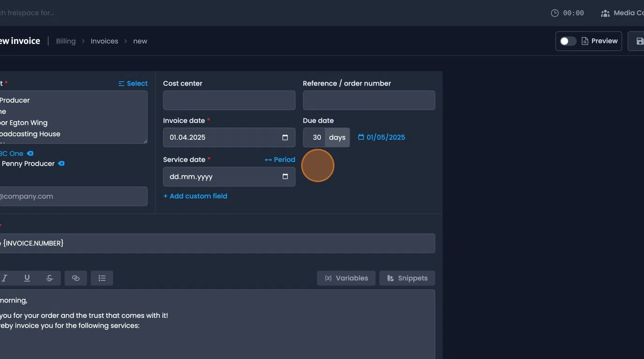Click inside the Cost center field
The image size is (644, 359).
point(229,100)
